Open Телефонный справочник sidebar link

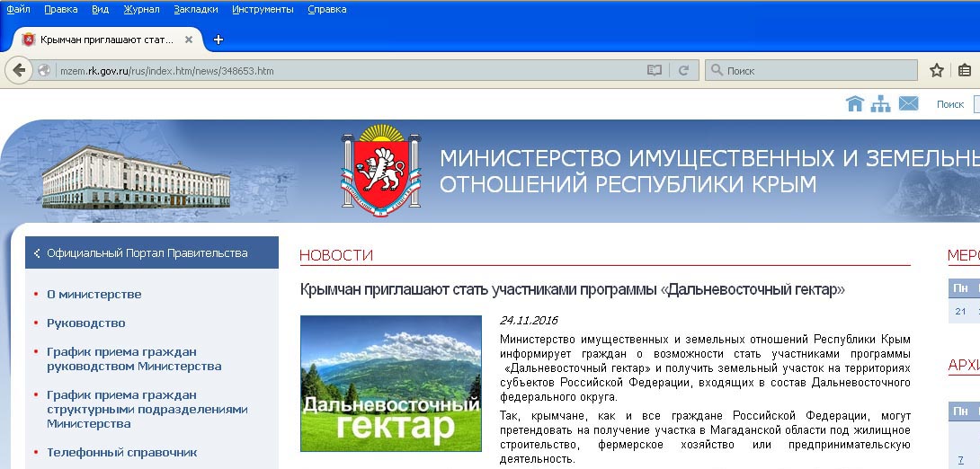point(122,452)
